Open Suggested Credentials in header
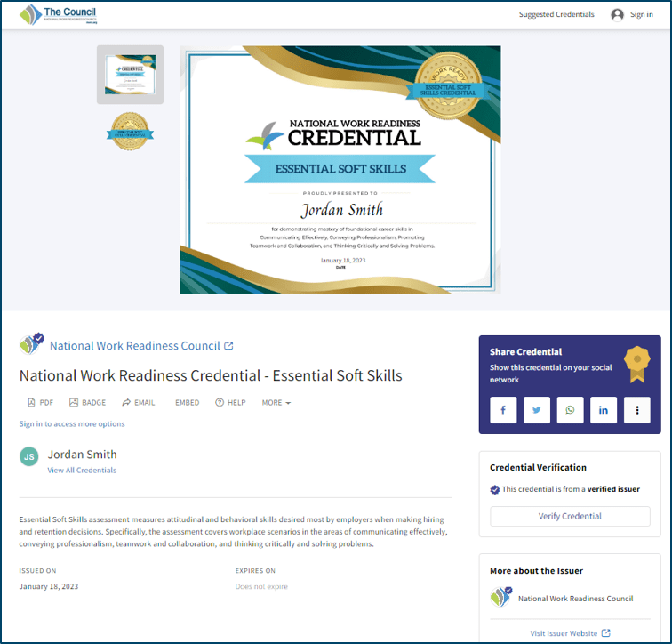Screen dimensions: 672x644 [556, 15]
